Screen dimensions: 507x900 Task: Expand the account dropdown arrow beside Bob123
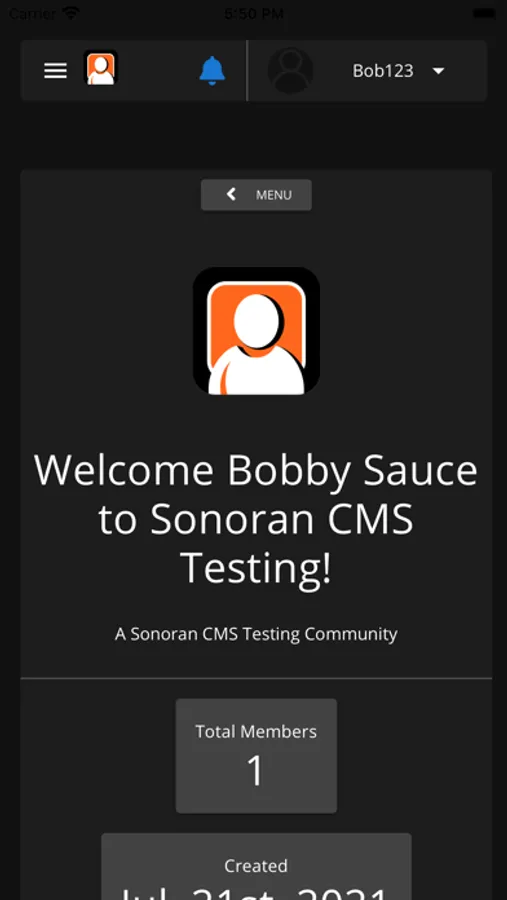(439, 71)
